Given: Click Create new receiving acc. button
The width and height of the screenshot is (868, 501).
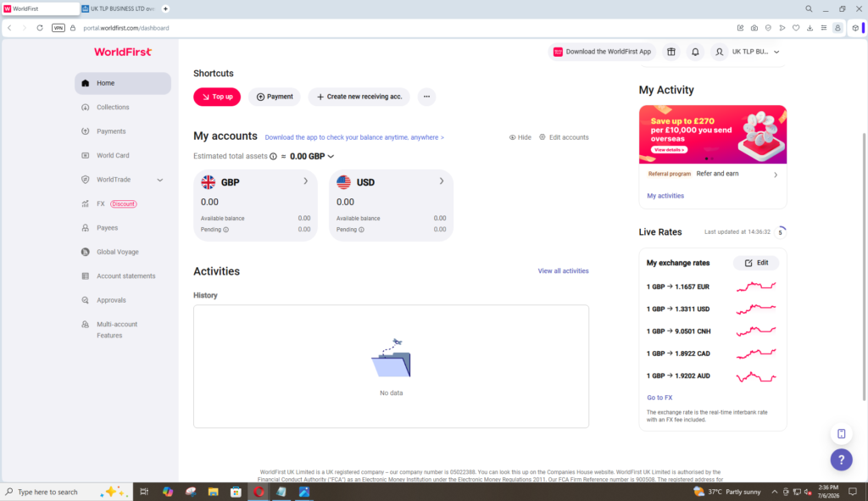Looking at the screenshot, I should [x=359, y=97].
